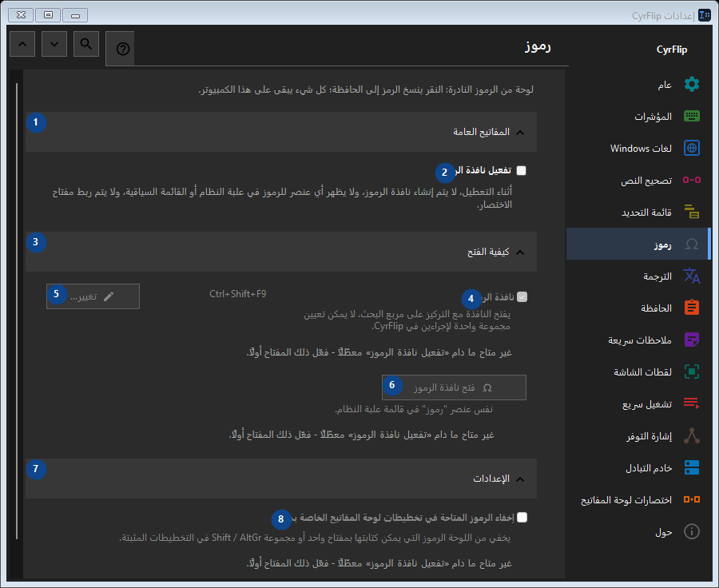Collapse the الإعدادات section
This screenshot has width=719, height=588.
point(281,479)
